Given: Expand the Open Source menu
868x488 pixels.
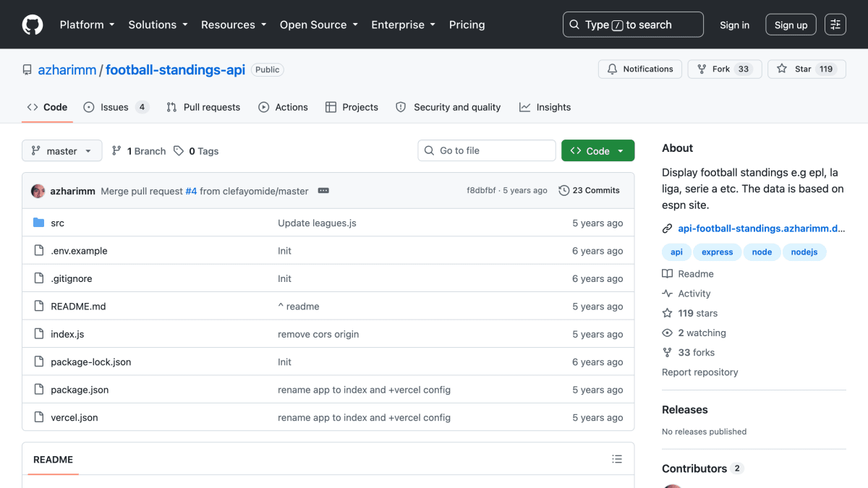Looking at the screenshot, I should [x=318, y=25].
